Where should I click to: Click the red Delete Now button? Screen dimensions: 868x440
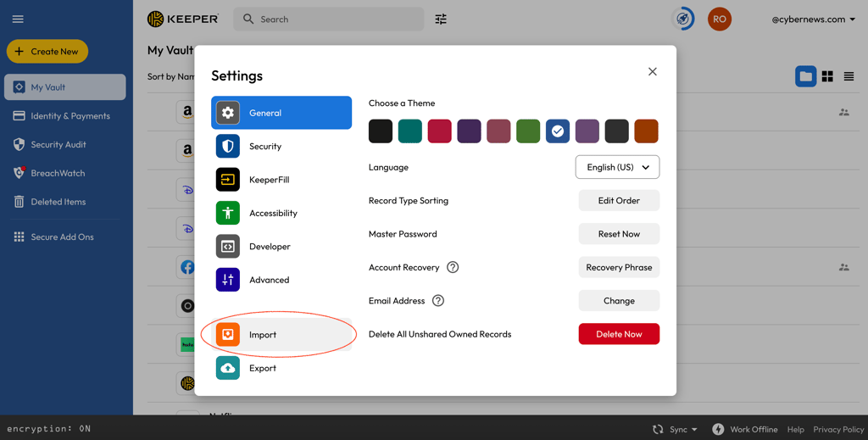(x=619, y=334)
